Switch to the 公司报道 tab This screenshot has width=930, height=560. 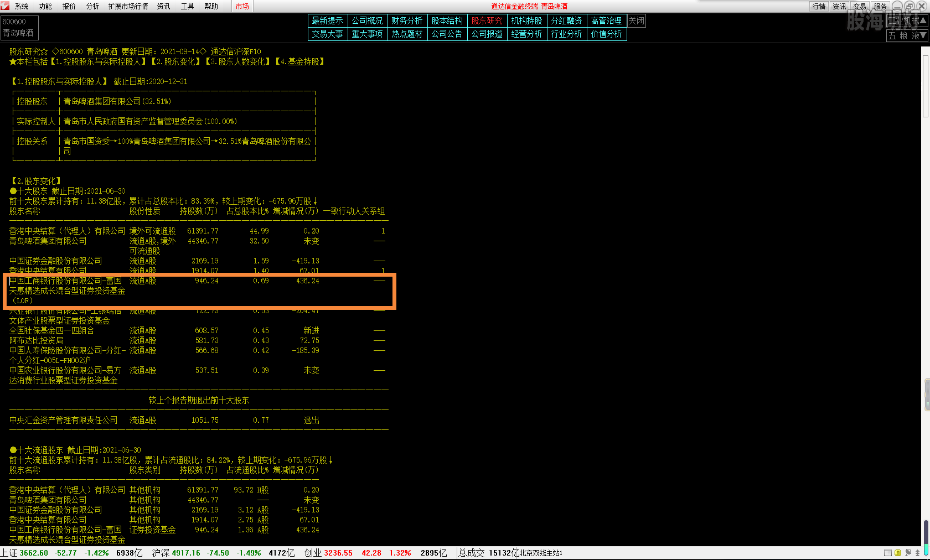487,34
